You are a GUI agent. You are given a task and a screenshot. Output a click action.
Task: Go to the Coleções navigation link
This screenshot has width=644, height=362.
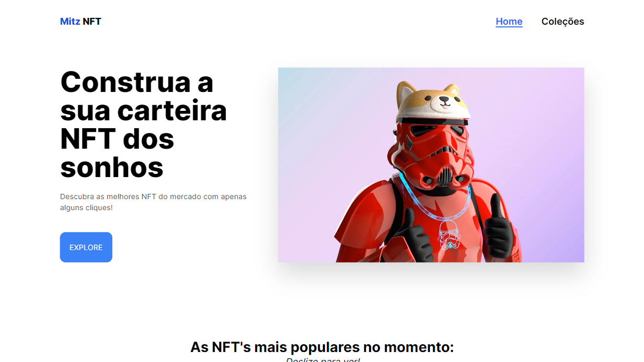563,22
